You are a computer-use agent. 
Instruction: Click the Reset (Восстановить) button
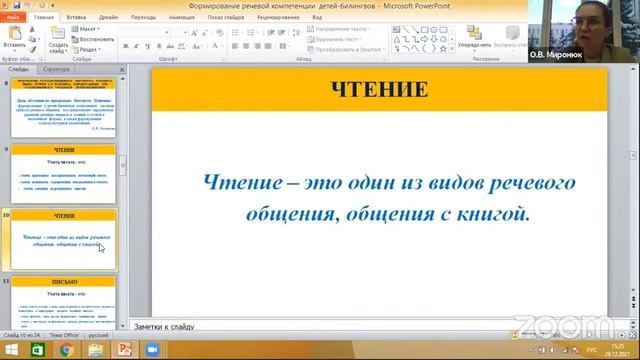coord(93,39)
